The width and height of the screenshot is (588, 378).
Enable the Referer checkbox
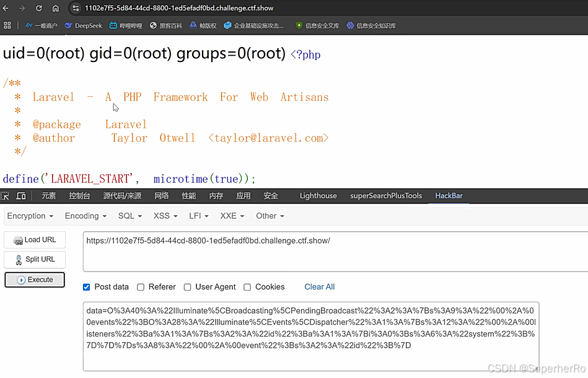pos(141,288)
